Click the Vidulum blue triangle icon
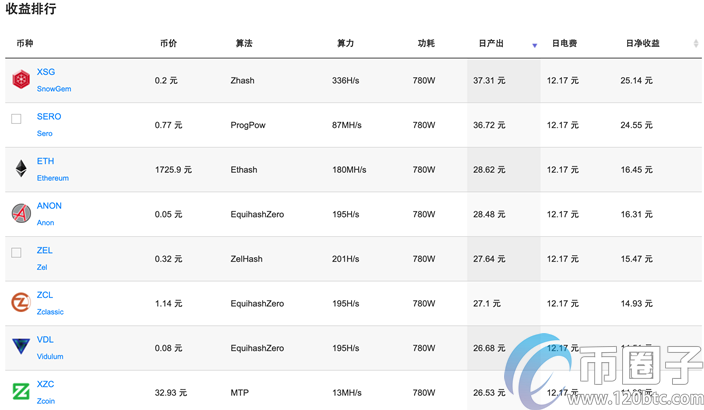Viewport: 704px width, 410px height. click(21, 347)
